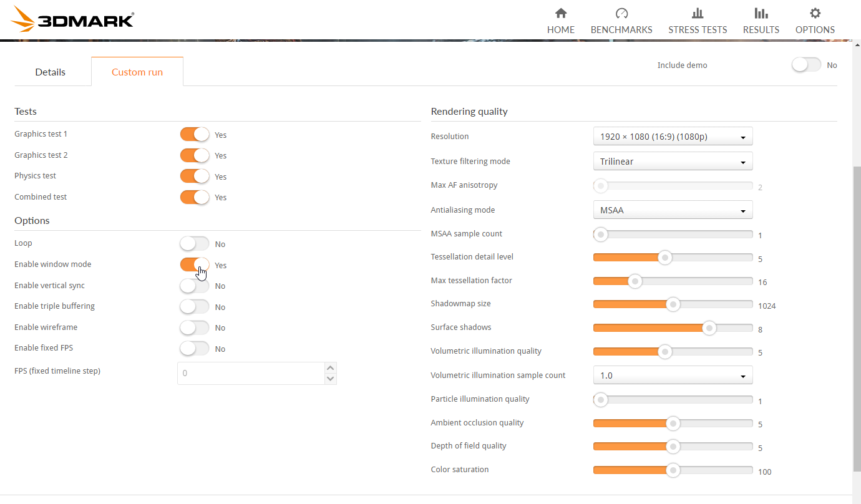Click the Color saturation slider

(x=673, y=470)
